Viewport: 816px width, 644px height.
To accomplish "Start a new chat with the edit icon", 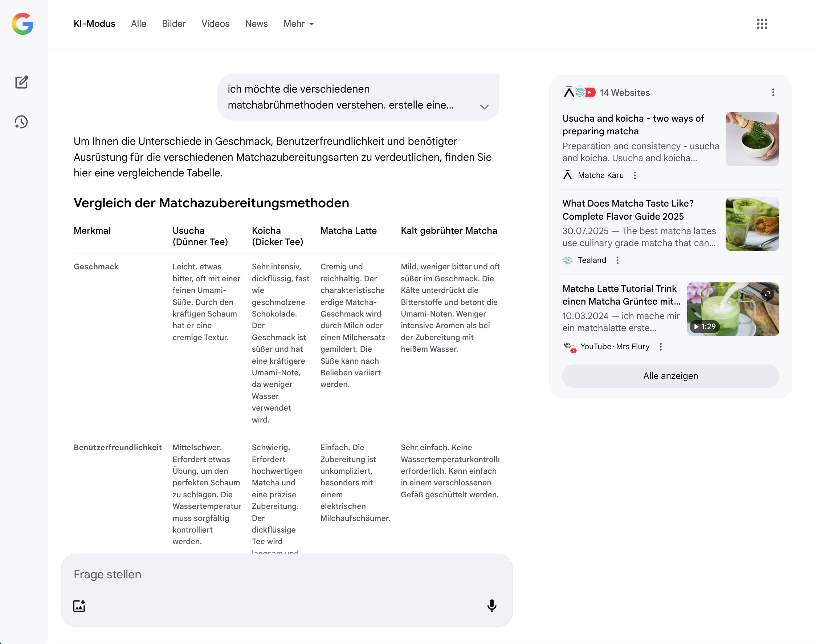I will tap(21, 82).
